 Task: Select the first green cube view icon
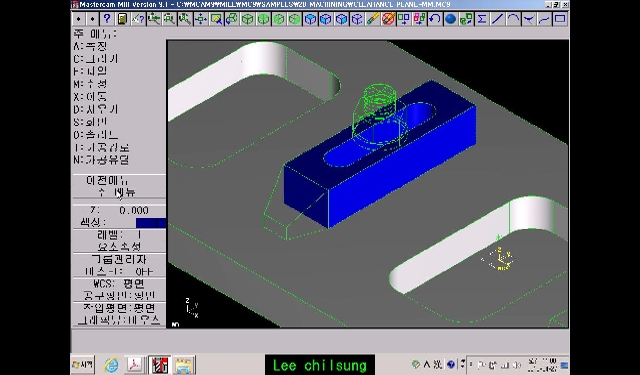point(247,19)
